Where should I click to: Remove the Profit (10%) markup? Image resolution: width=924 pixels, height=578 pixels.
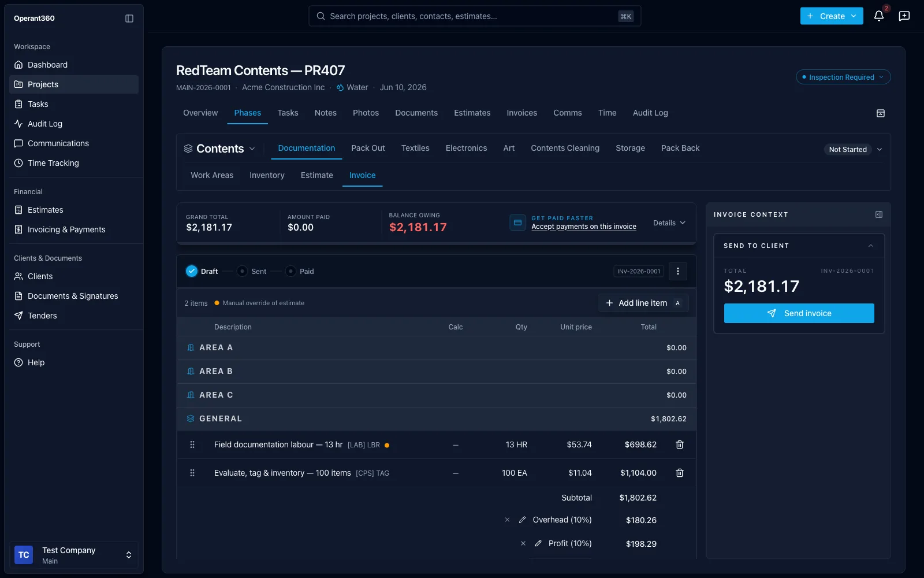click(x=523, y=543)
